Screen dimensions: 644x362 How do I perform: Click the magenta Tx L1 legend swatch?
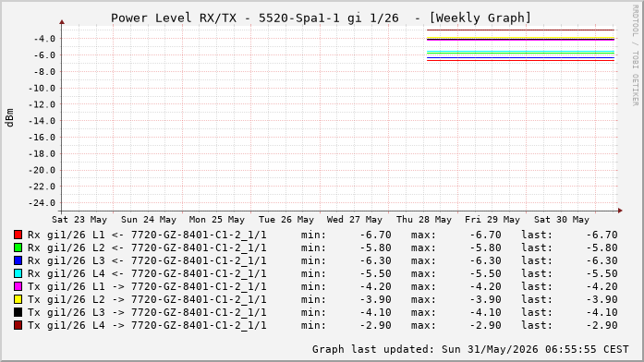[x=18, y=286]
